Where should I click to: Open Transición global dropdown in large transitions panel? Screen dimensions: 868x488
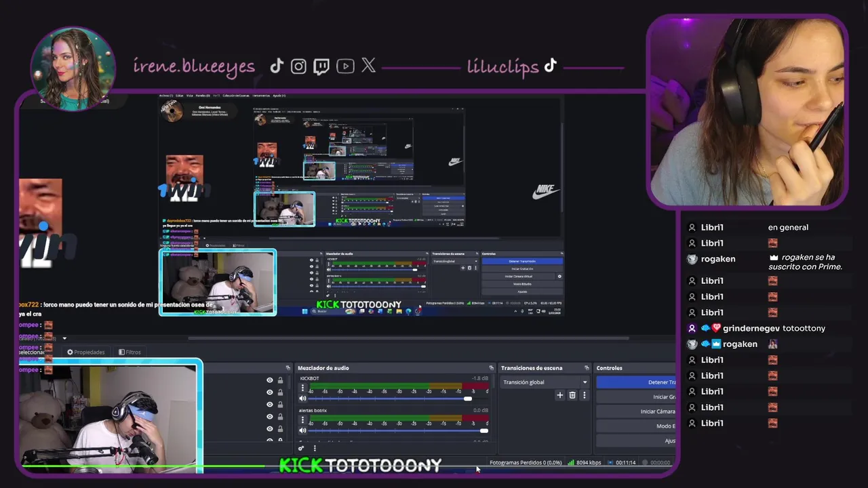click(x=545, y=382)
